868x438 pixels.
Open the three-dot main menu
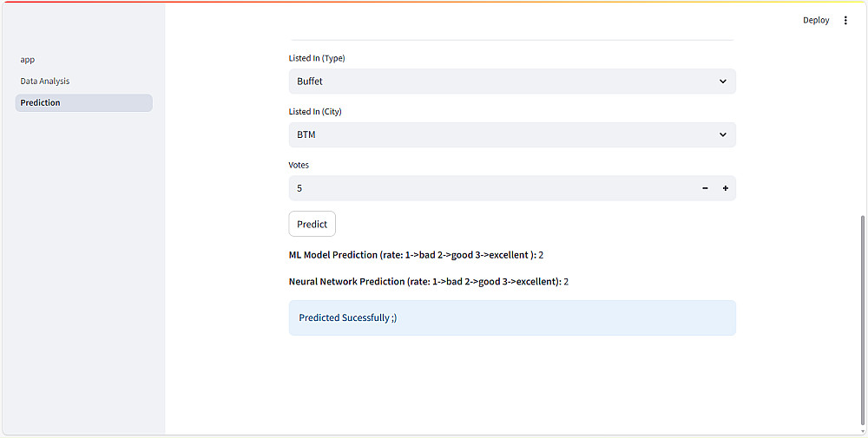point(845,20)
